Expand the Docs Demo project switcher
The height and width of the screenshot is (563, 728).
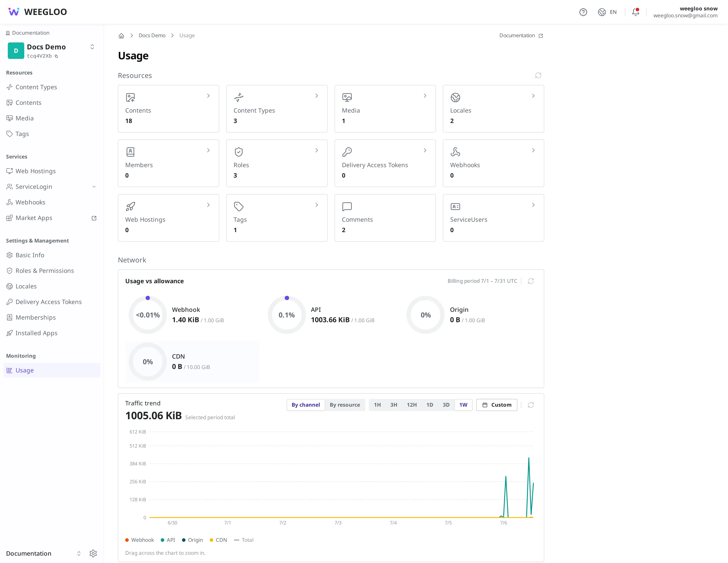point(92,47)
